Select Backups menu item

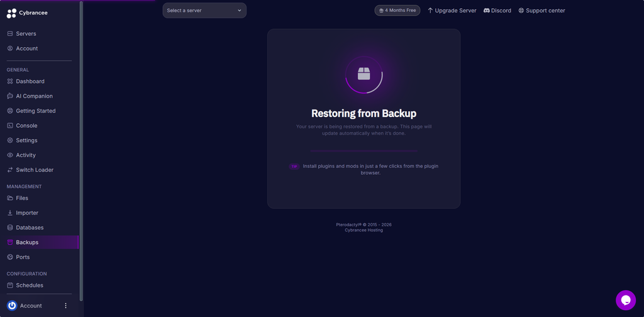39,242
